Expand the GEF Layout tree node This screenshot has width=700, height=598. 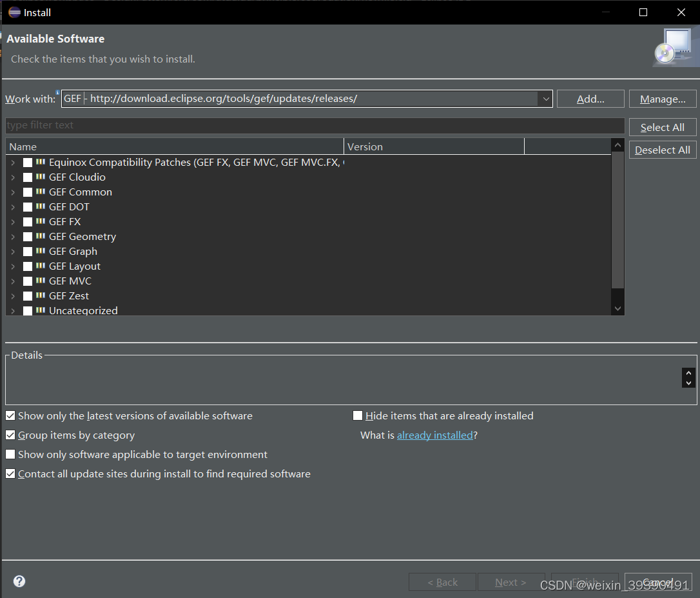click(13, 266)
